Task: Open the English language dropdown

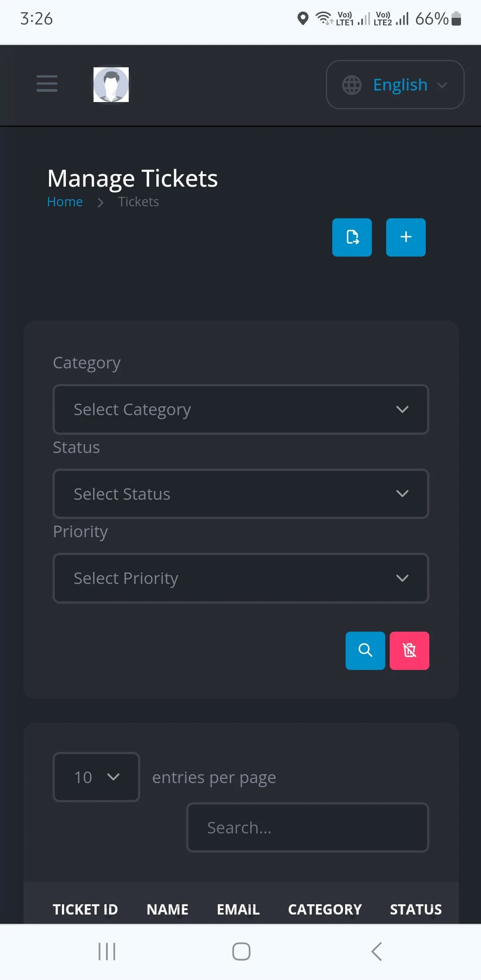Action: click(395, 85)
